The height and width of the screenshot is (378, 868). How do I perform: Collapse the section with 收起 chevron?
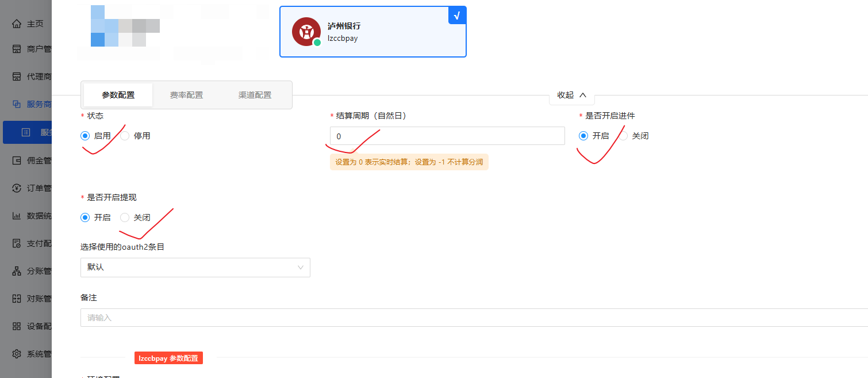tap(571, 96)
